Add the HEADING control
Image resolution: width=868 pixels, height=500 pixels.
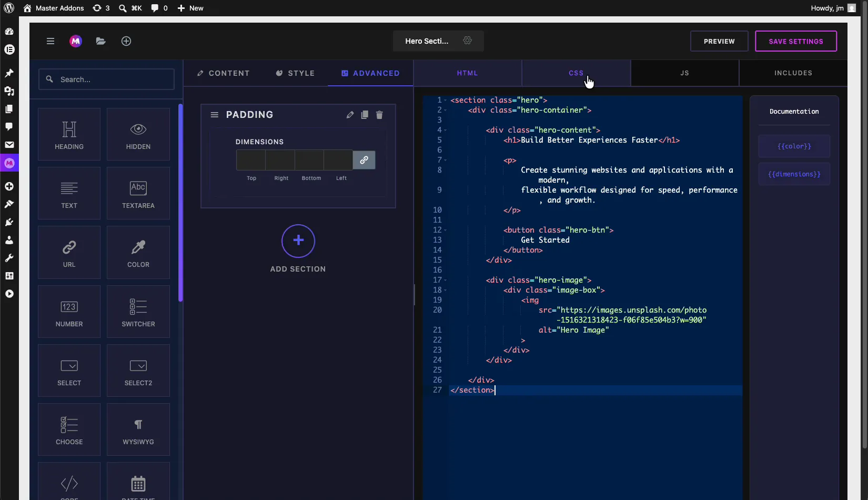(x=69, y=134)
